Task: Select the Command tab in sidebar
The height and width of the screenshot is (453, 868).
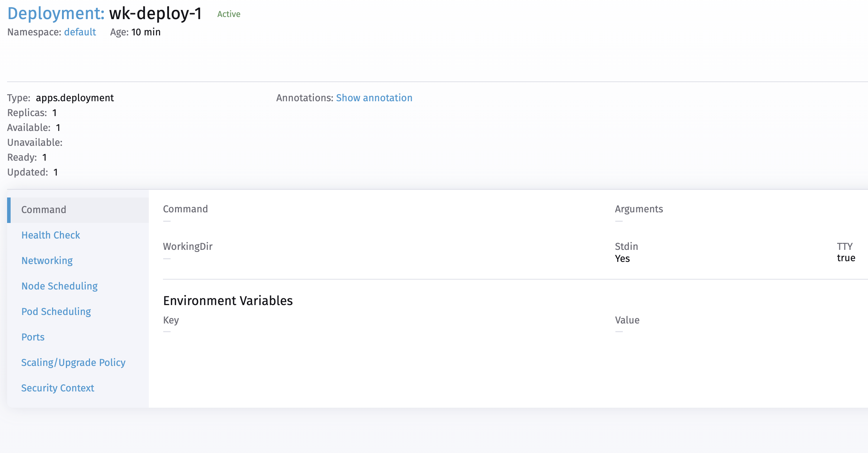Action: tap(44, 209)
